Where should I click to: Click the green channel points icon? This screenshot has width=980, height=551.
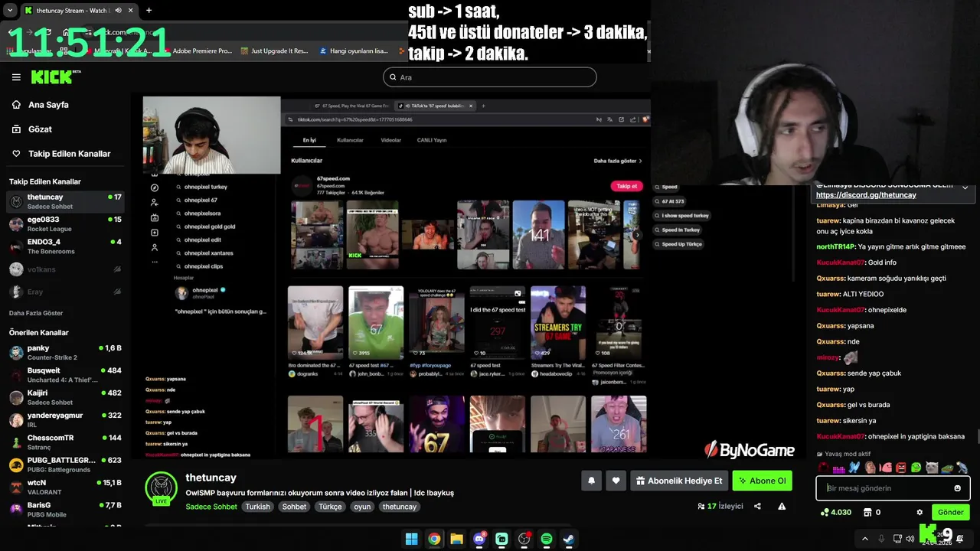click(x=825, y=512)
